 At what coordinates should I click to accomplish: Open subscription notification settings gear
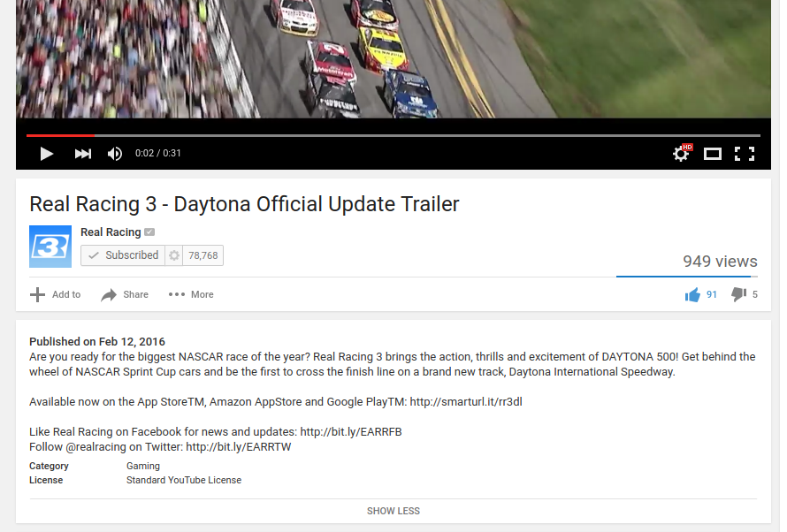coord(174,255)
